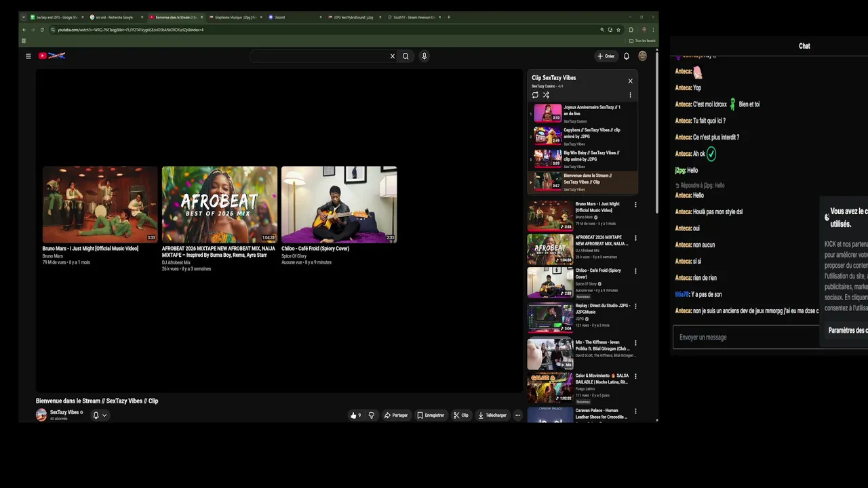Open Chiloo Café Froid sidebar options menu
Image resolution: width=868 pixels, height=488 pixels.
pyautogui.click(x=635, y=271)
